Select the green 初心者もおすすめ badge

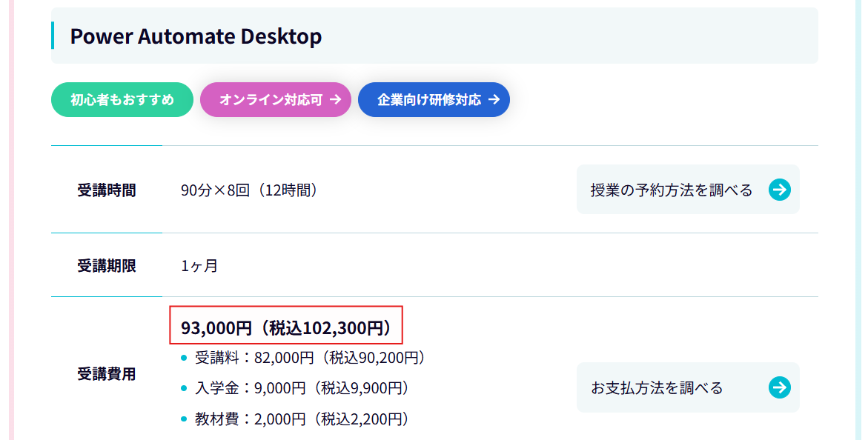coord(122,99)
